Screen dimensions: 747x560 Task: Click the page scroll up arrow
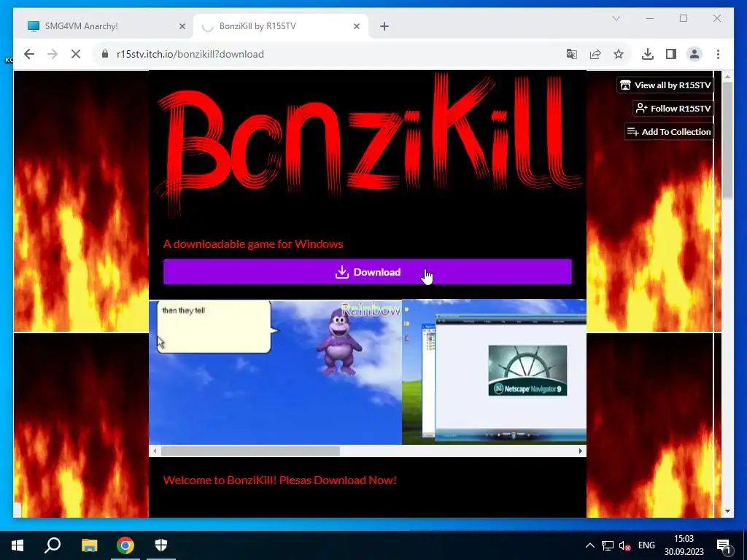(x=727, y=76)
